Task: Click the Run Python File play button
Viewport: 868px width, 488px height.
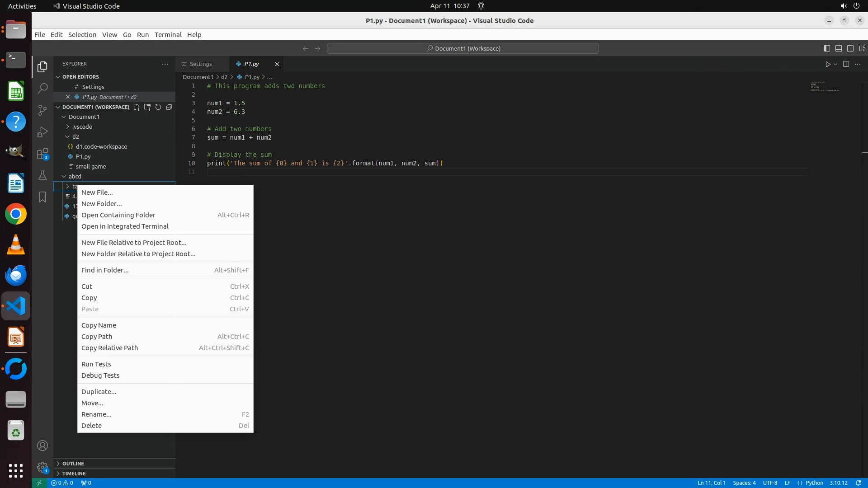Action: click(x=827, y=64)
